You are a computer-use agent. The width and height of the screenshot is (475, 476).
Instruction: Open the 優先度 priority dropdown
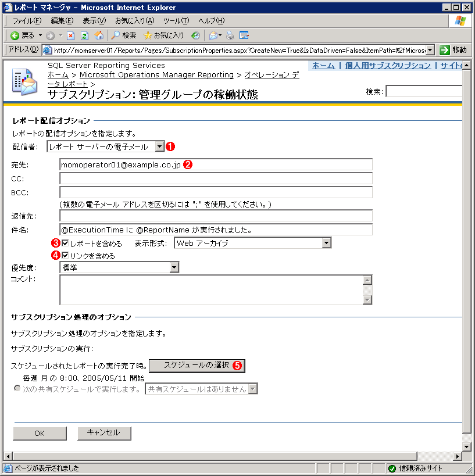click(174, 267)
